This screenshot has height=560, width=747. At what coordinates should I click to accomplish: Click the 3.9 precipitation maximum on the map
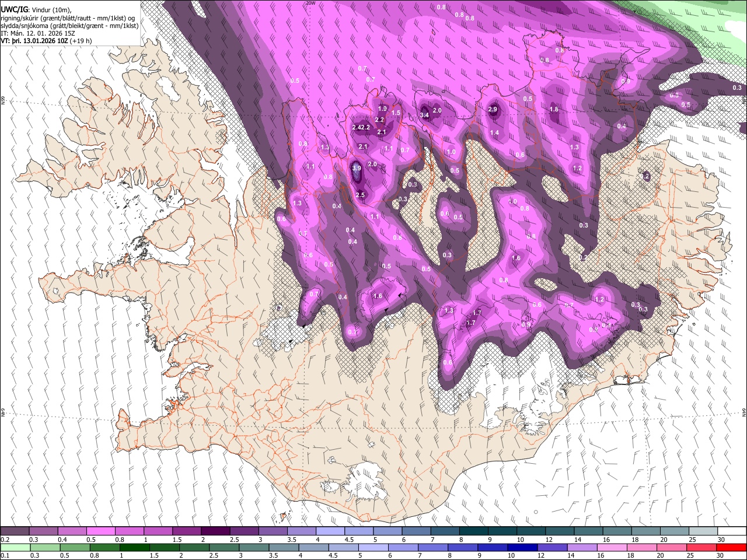pyautogui.click(x=357, y=168)
